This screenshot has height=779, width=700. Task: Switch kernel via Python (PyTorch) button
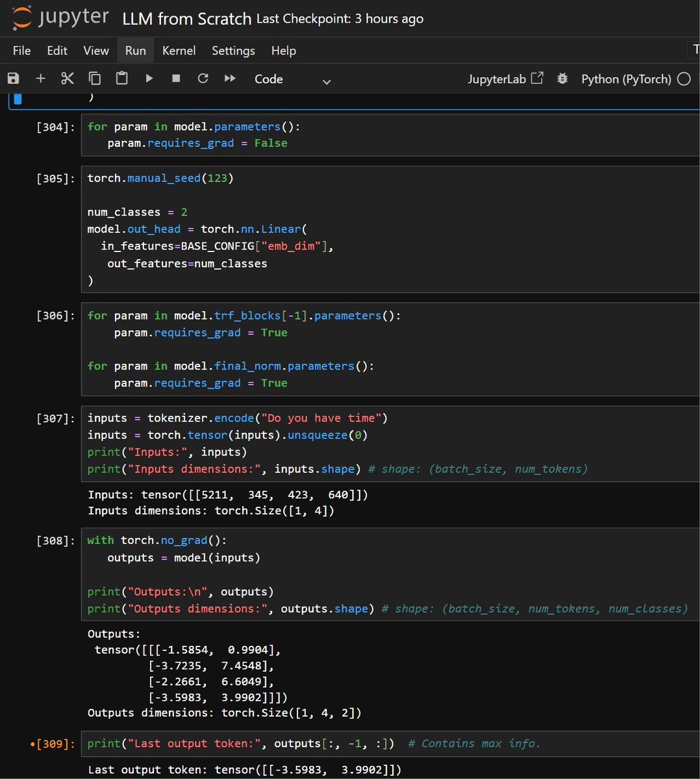tap(626, 79)
